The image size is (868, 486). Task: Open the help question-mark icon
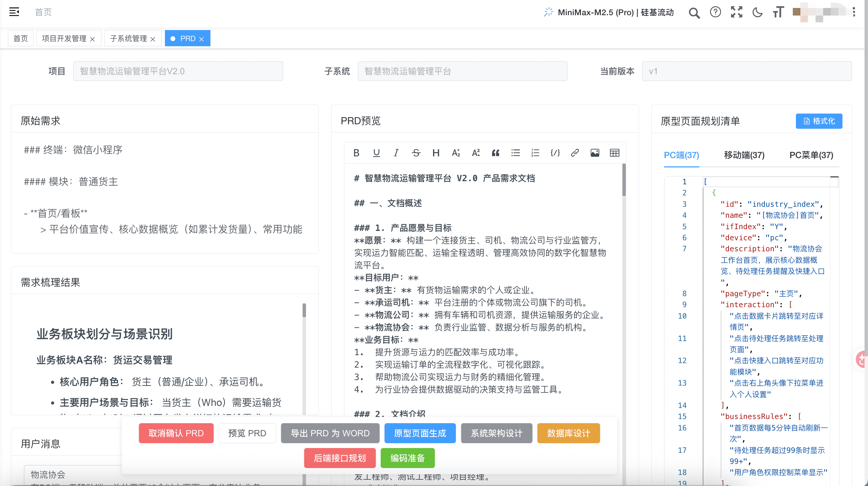pyautogui.click(x=716, y=12)
